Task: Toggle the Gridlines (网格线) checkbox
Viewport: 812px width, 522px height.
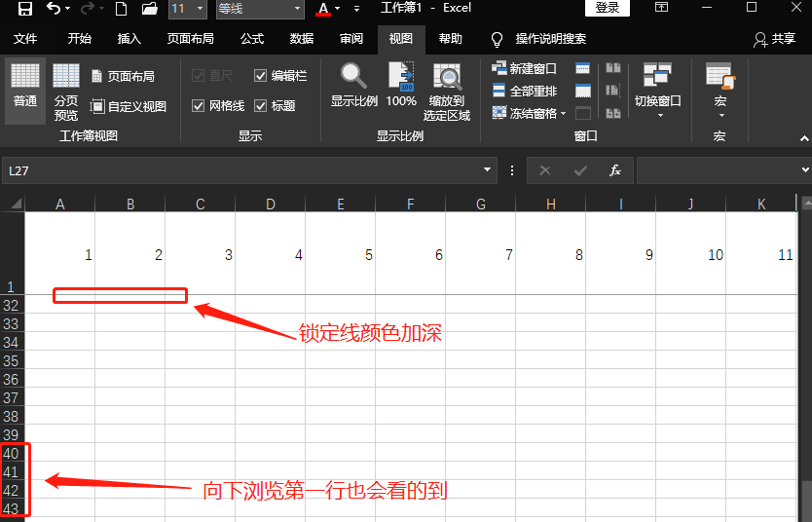Action: (199, 106)
